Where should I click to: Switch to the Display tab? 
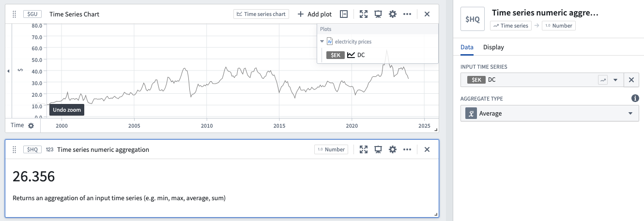[x=493, y=47]
